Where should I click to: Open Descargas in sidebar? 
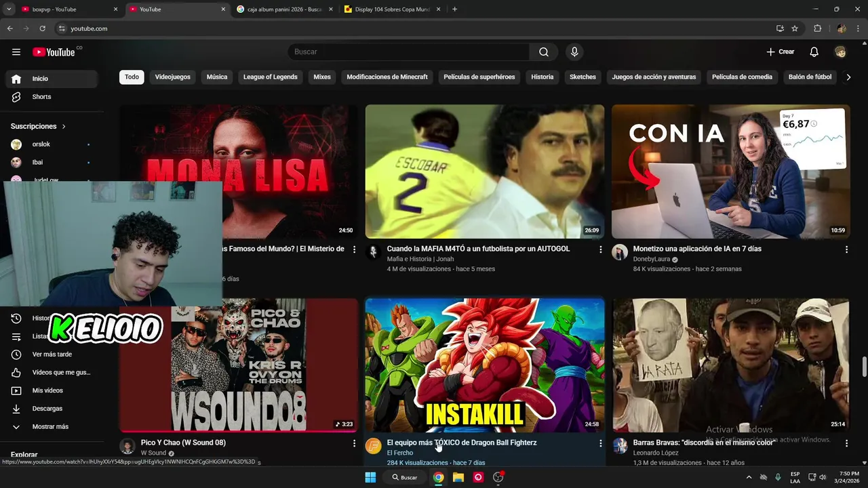tap(52, 409)
